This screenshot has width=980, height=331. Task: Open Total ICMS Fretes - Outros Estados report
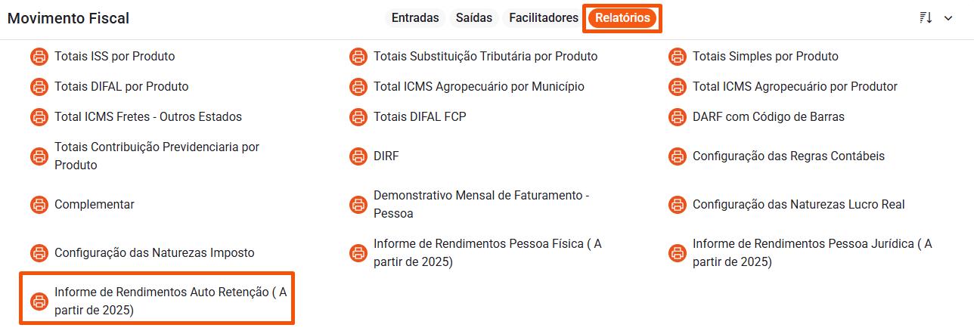[147, 117]
